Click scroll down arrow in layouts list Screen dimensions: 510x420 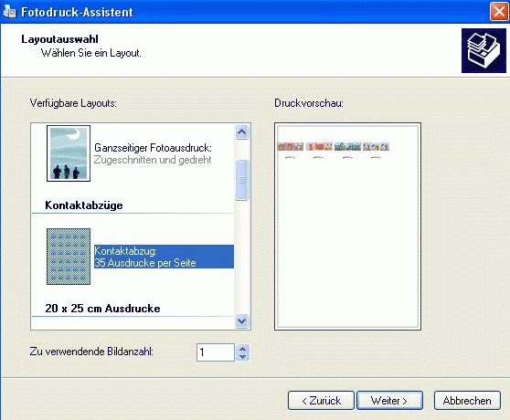coord(241,320)
